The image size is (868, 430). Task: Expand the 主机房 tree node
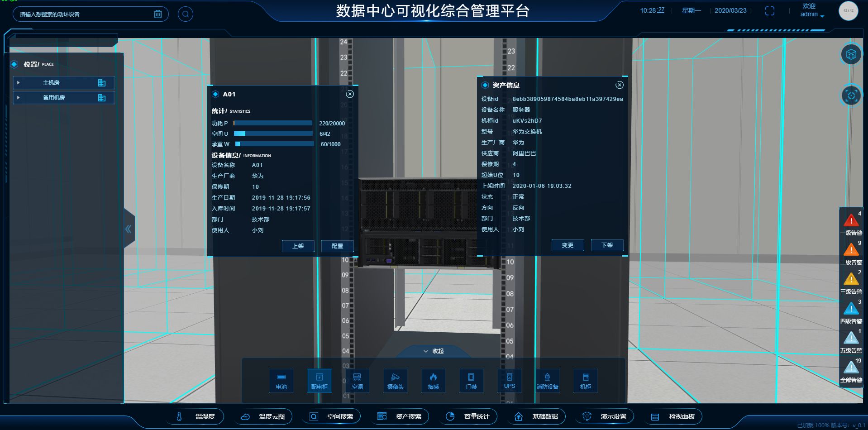[18, 83]
